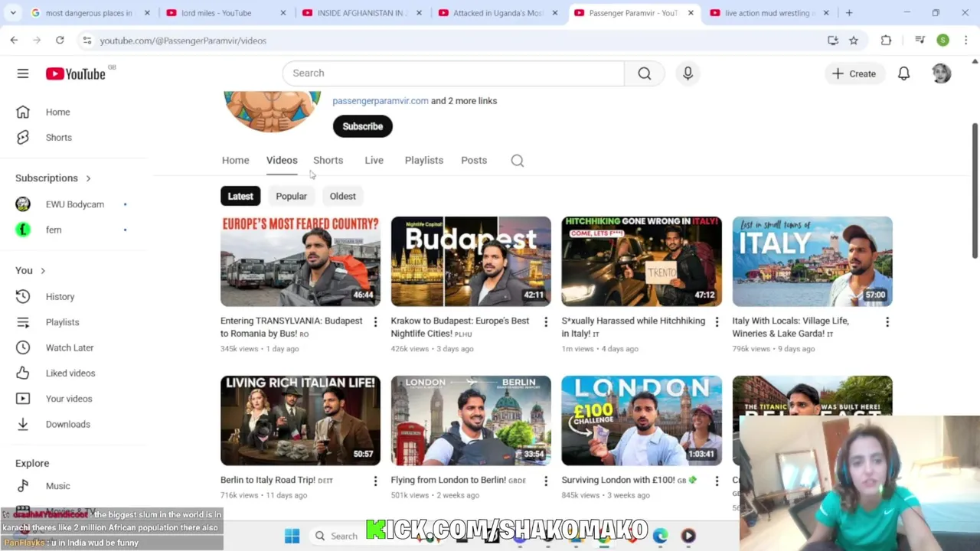Open Chrome profile icon in toolbar
This screenshot has height=551, width=980.
point(942,41)
